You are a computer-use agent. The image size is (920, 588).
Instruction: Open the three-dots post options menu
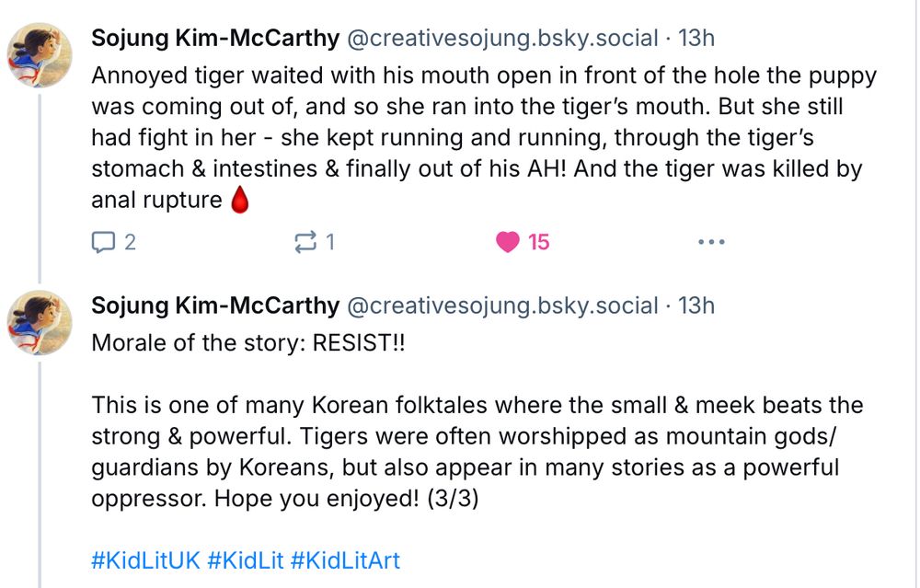point(711,242)
